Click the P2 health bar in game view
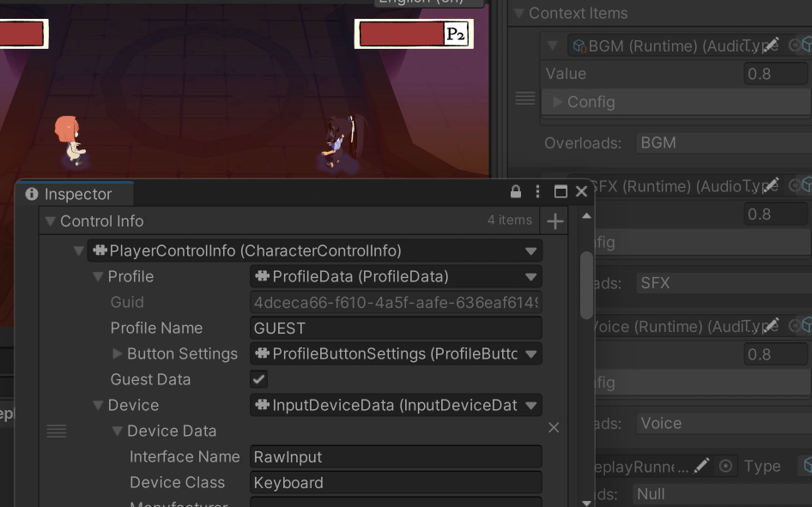812x507 pixels. [414, 34]
